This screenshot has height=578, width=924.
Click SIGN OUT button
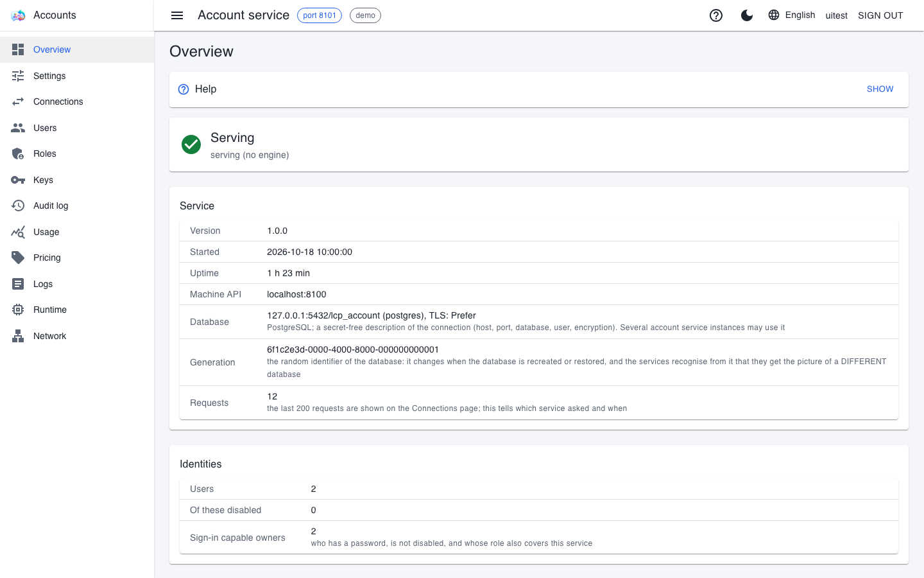(880, 15)
